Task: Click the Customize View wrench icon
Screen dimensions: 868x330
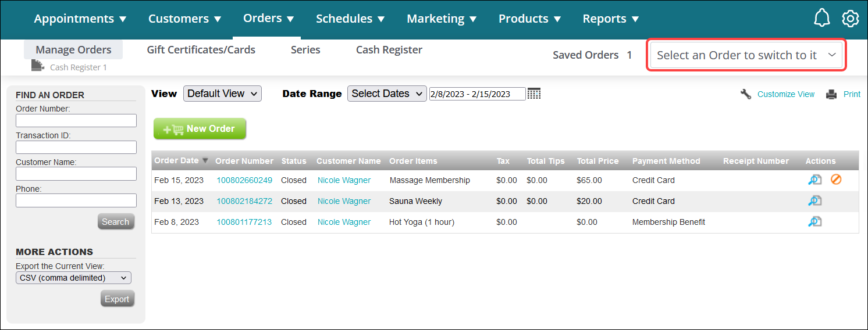Action: [x=746, y=94]
